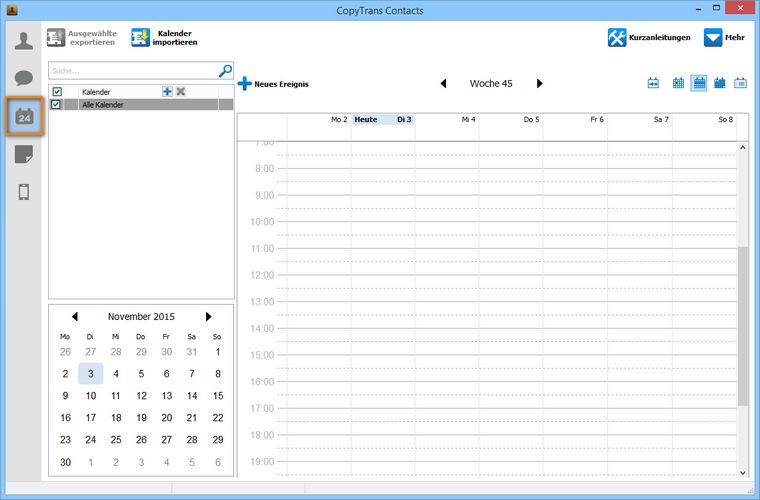
Task: Open the Calendar section icon labeled 24
Action: pos(24,116)
